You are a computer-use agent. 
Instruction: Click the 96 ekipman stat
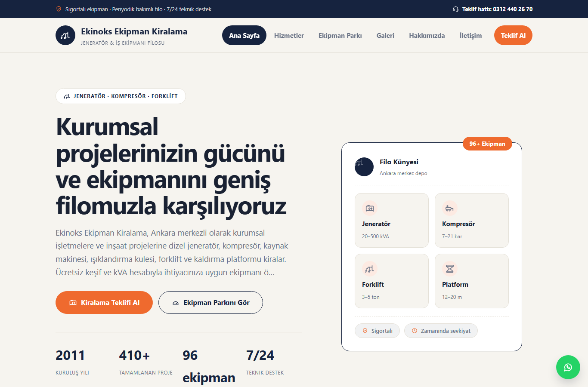pyautogui.click(x=209, y=366)
